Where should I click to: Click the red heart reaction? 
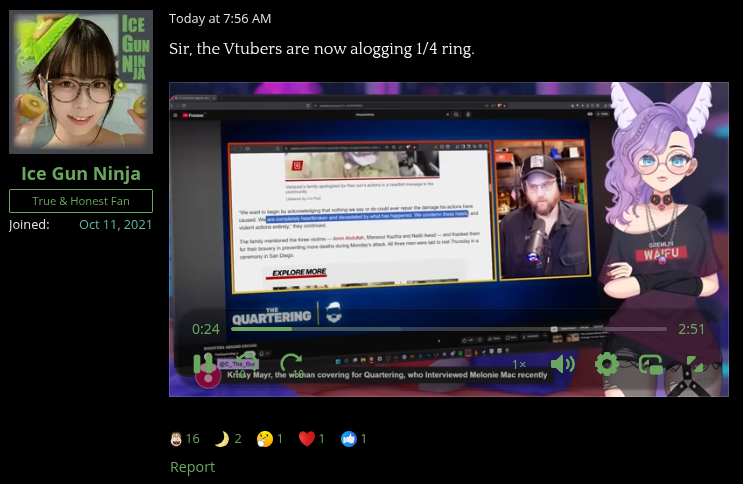(x=311, y=439)
